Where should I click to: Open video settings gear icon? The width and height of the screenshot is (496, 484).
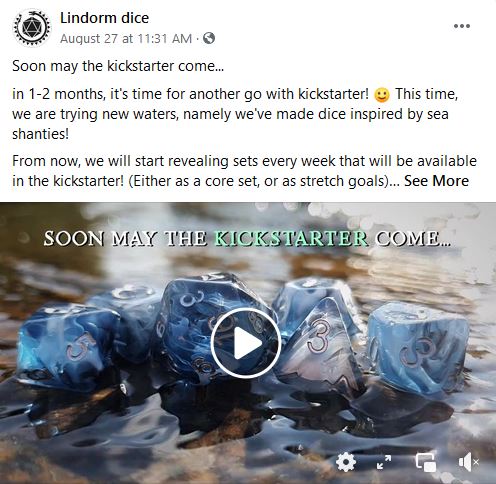point(346,462)
